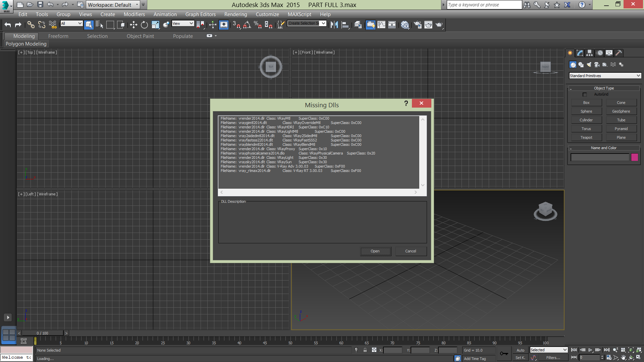Click Open in Missing Dlls dialog
The height and width of the screenshot is (362, 644).
[x=375, y=251]
